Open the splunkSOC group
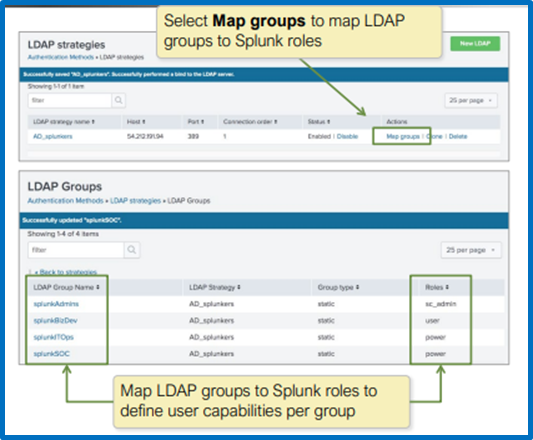The height and width of the screenshot is (440, 533). tap(51, 354)
